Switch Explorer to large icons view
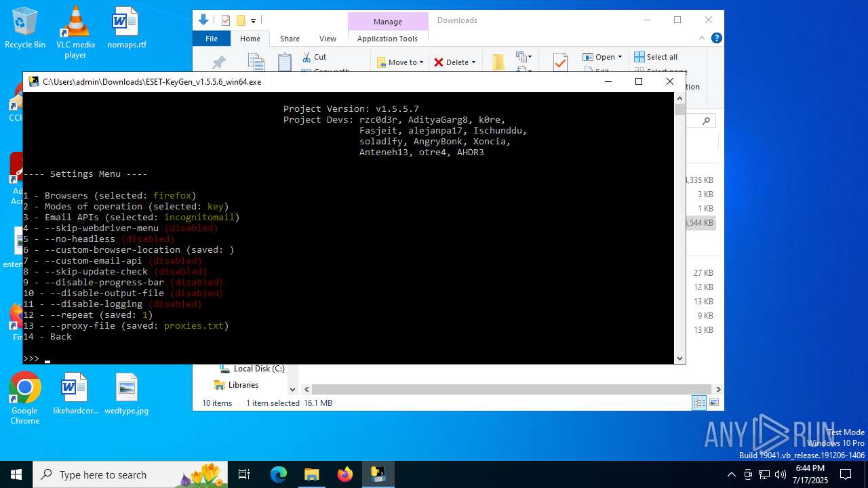Viewport: 868px width, 488px height. (713, 403)
